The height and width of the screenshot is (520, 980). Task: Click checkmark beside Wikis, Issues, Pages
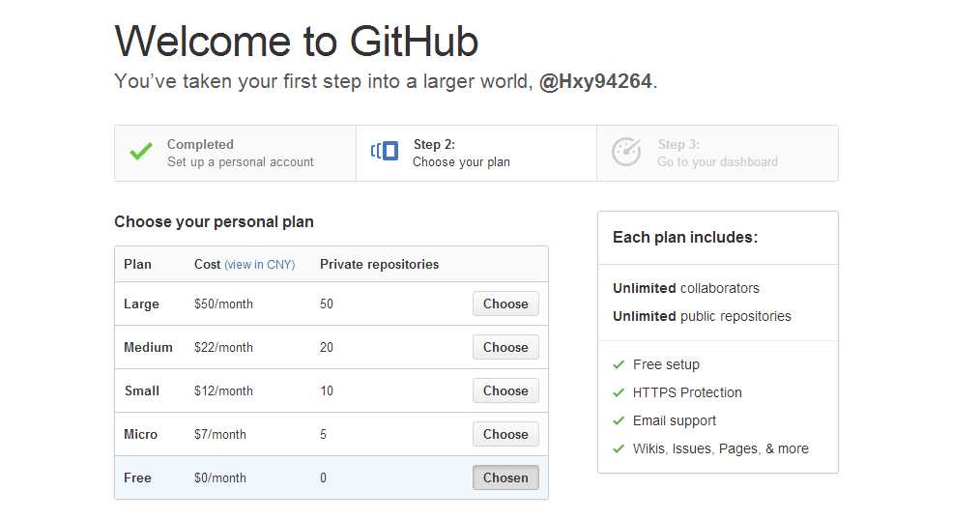pyautogui.click(x=619, y=448)
